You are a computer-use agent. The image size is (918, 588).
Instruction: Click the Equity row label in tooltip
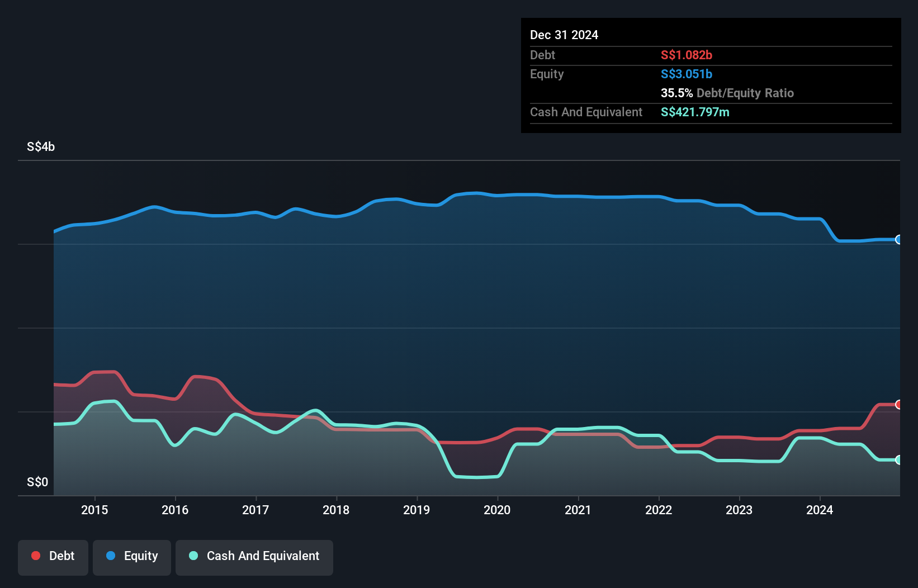[547, 74]
